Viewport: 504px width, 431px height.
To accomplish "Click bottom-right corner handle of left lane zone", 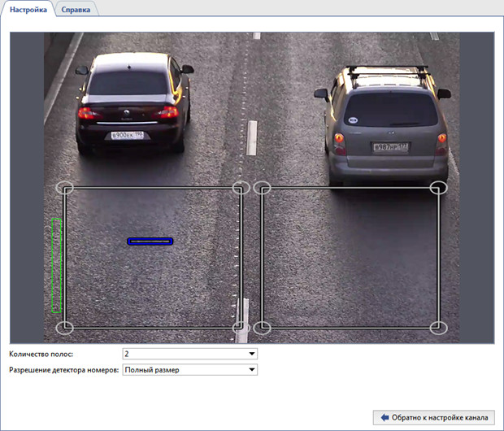I will pos(241,327).
